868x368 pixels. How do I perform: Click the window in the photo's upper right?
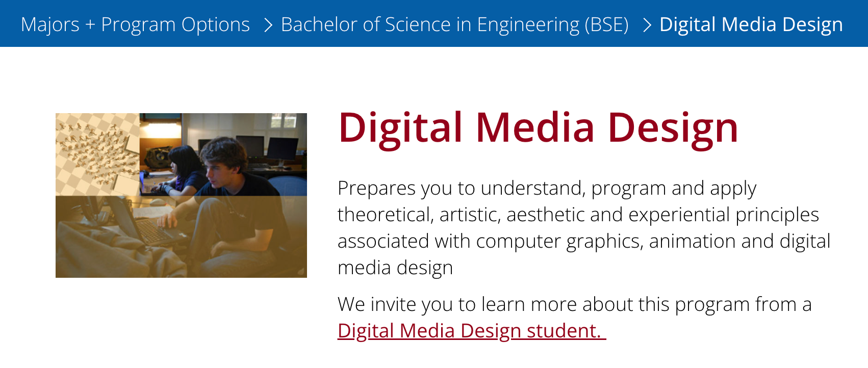tap(284, 121)
